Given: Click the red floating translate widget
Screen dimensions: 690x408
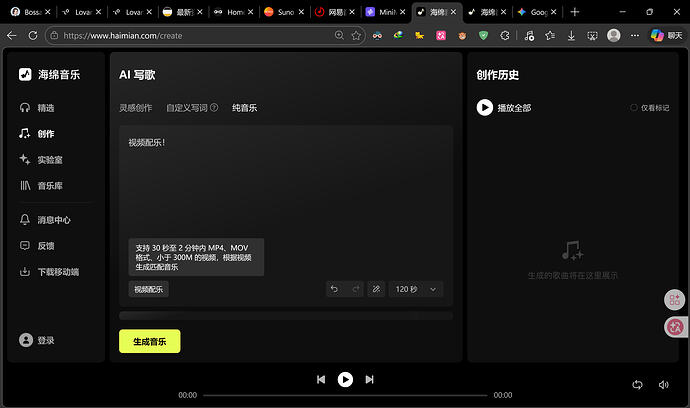Looking at the screenshot, I should coord(675,327).
